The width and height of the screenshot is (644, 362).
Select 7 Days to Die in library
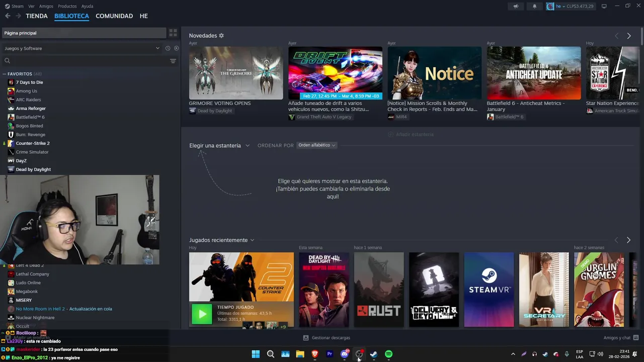pos(29,82)
